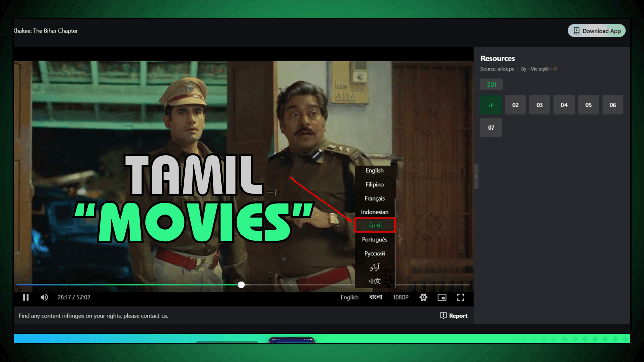Choose Indonesian subtitle language
The width and height of the screenshot is (644, 362).
coord(375,212)
